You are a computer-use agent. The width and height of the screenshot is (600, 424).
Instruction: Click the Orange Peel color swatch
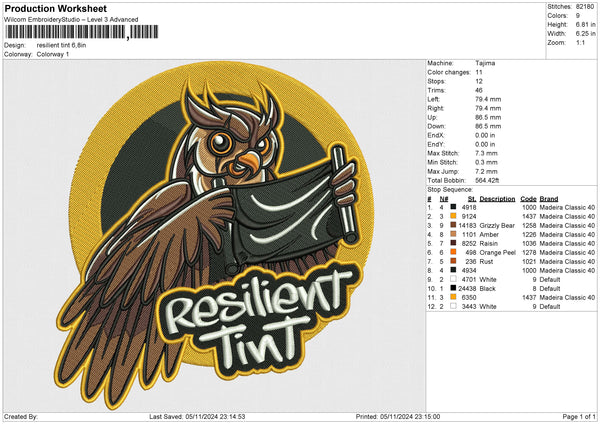(453, 253)
